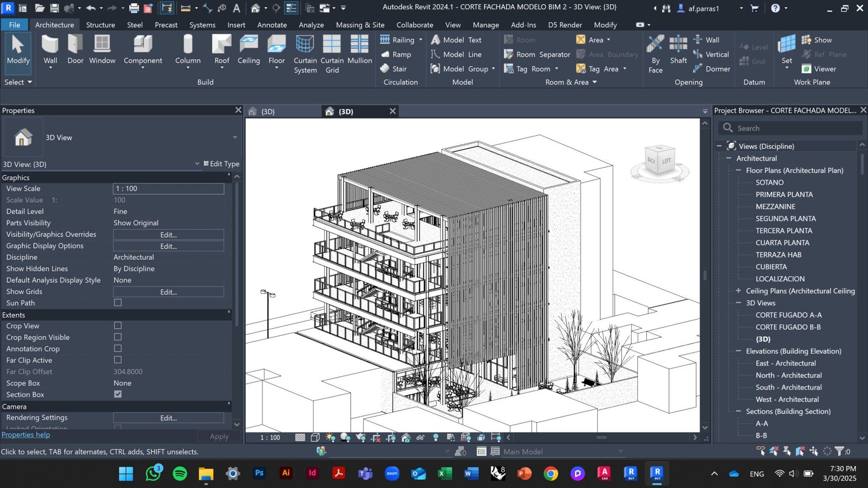Open the Work Plane Viewer
The image size is (868, 488).
coord(819,69)
